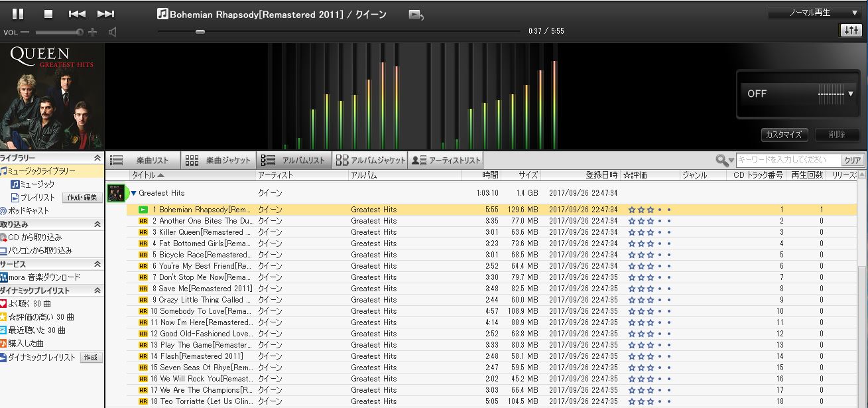Click the Queen Greatest Hits album artwork
The width and height of the screenshot is (868, 408).
52,97
